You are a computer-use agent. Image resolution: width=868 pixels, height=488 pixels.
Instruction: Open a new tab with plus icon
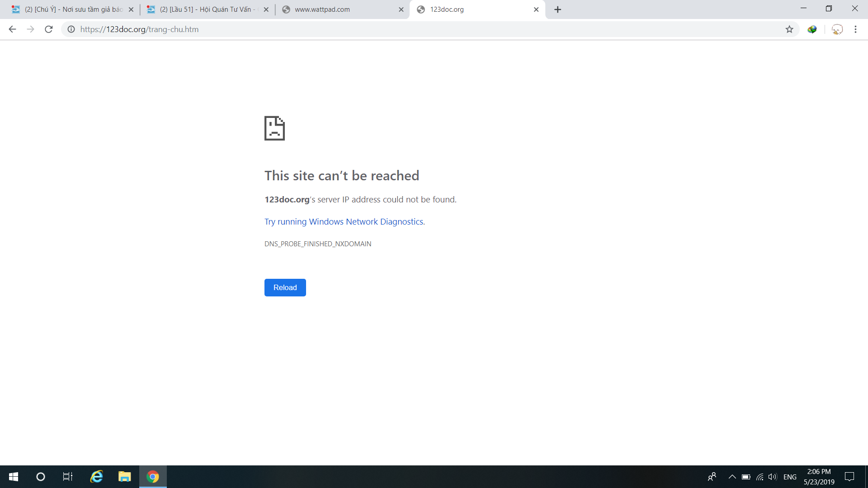pos(558,9)
